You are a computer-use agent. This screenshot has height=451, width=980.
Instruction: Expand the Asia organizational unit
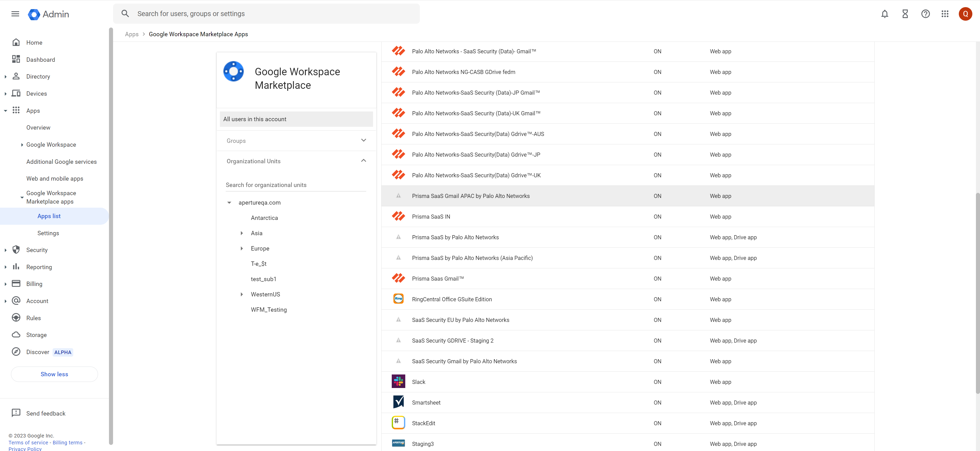[242, 233]
